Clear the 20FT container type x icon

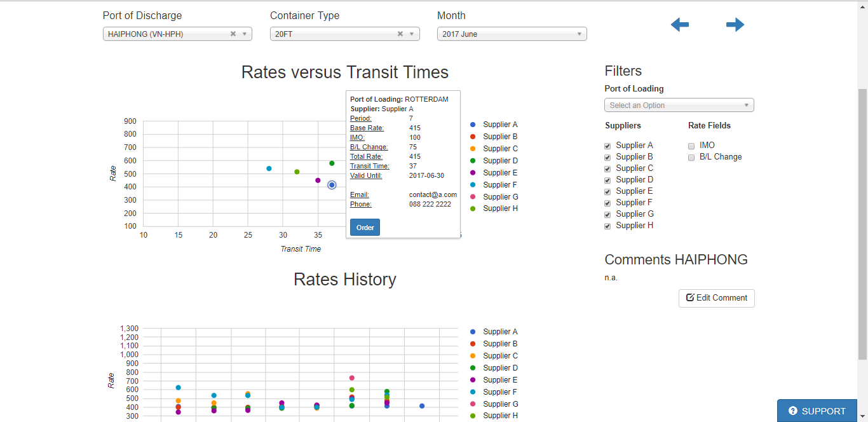coord(400,34)
